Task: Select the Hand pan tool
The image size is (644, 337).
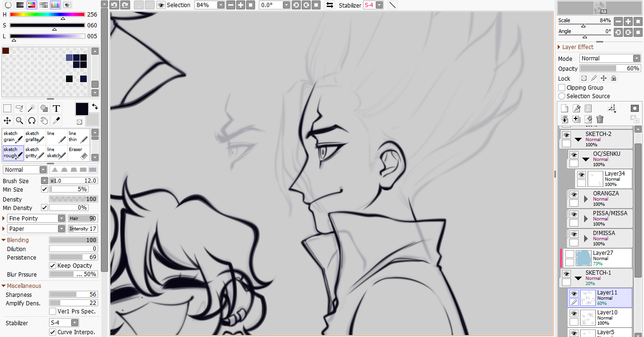Action: (44, 120)
